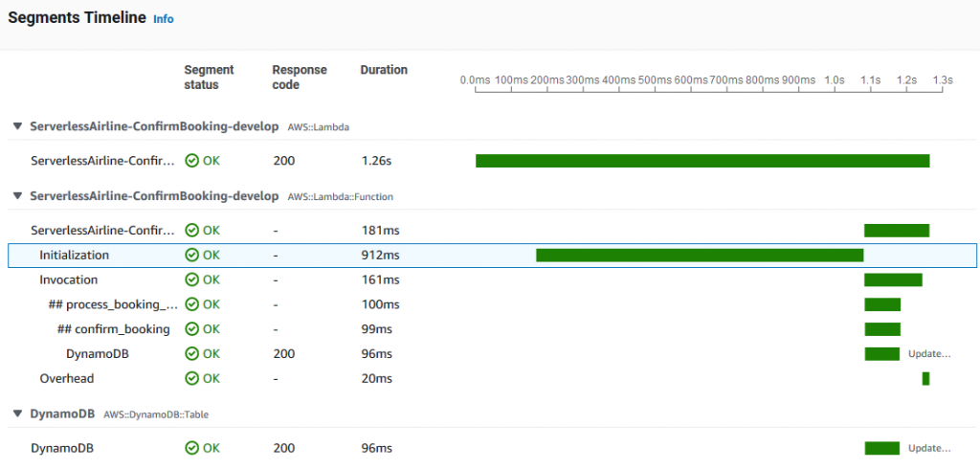Open the Info link beside Segments Timeline
980x469 pixels.
click(163, 19)
